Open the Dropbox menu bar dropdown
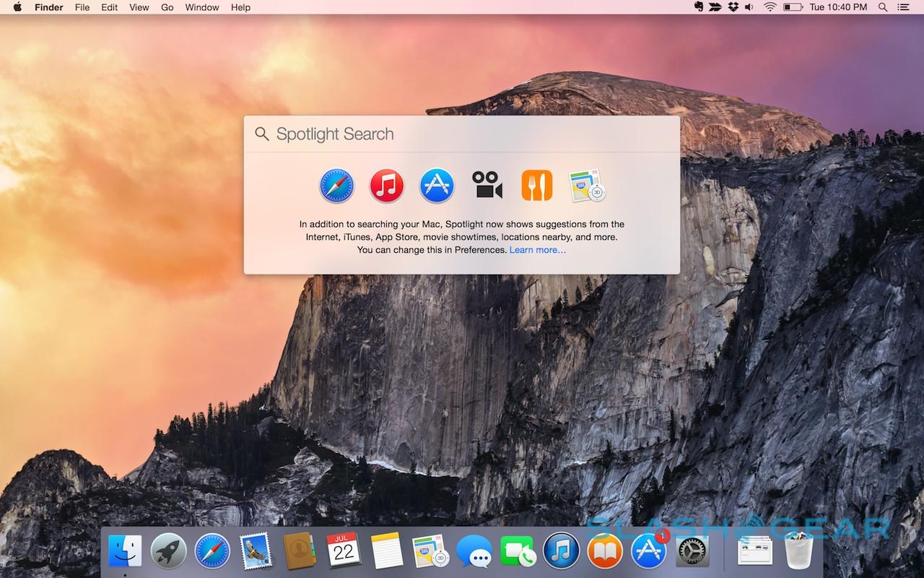Image resolution: width=924 pixels, height=578 pixels. pyautogui.click(x=733, y=7)
